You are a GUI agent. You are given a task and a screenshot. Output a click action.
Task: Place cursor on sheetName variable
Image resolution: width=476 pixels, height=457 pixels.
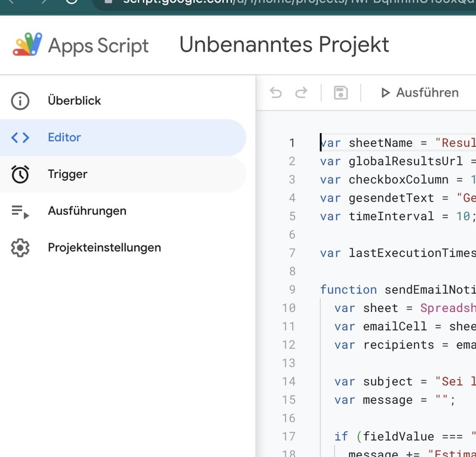(380, 143)
